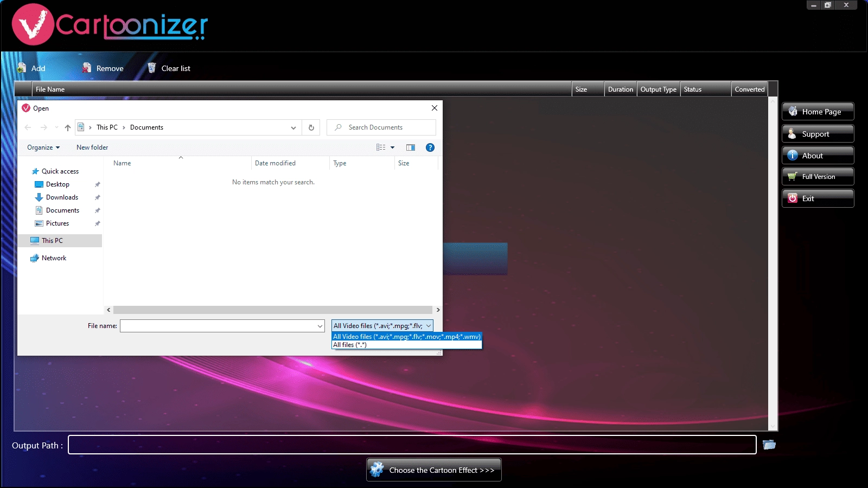Click the main list Size column header
Viewport: 868px width, 488px height.
point(588,89)
